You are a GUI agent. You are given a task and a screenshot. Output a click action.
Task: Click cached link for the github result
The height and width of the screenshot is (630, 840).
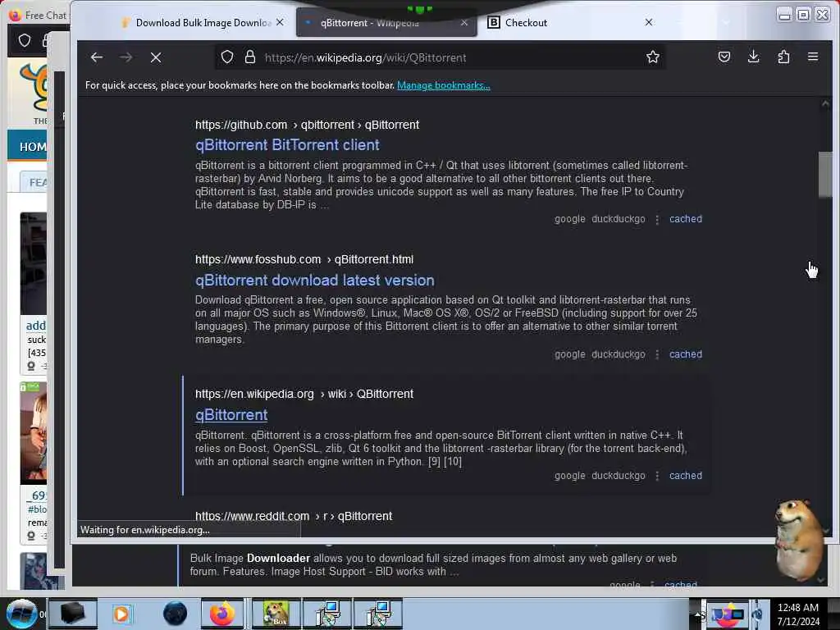685,218
